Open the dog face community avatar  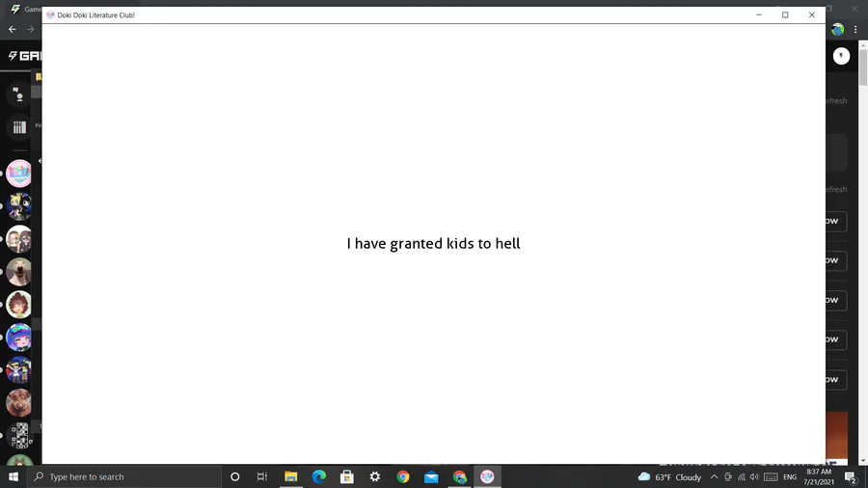coord(19,272)
